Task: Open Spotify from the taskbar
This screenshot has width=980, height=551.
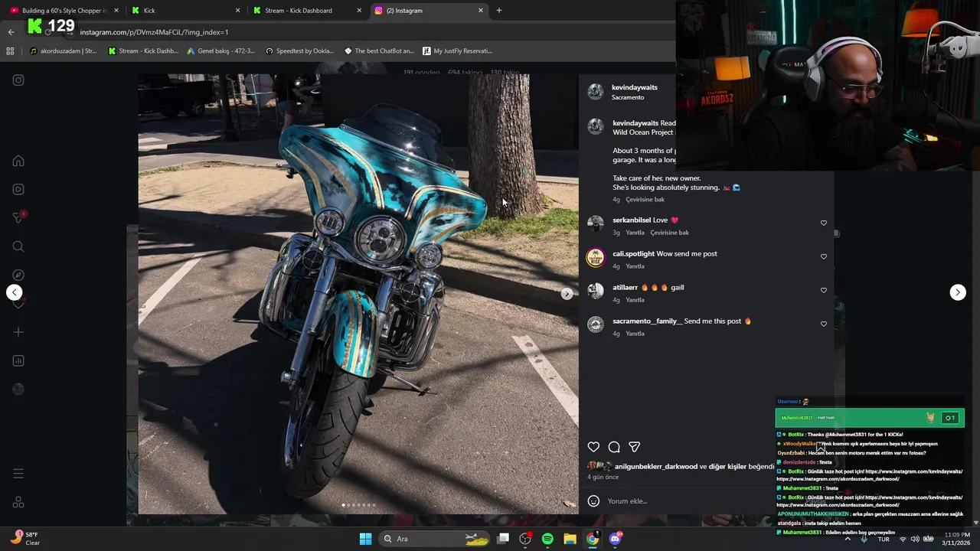Action: click(x=547, y=539)
